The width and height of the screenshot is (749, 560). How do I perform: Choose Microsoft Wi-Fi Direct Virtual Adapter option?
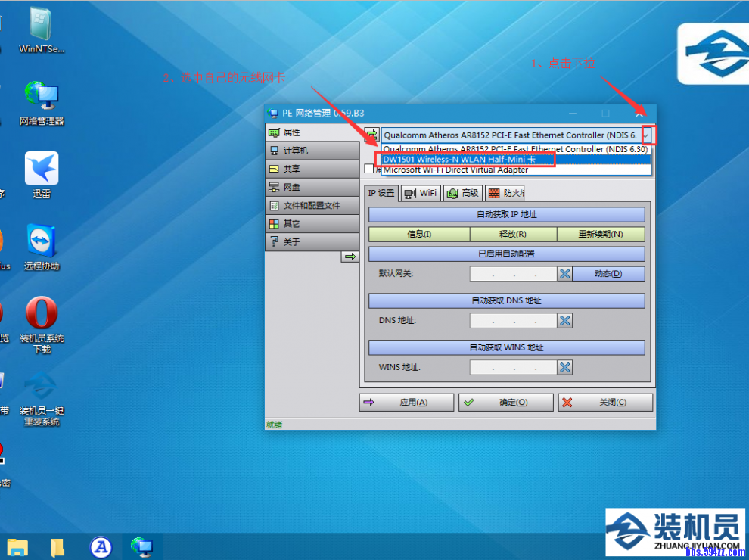click(455, 170)
